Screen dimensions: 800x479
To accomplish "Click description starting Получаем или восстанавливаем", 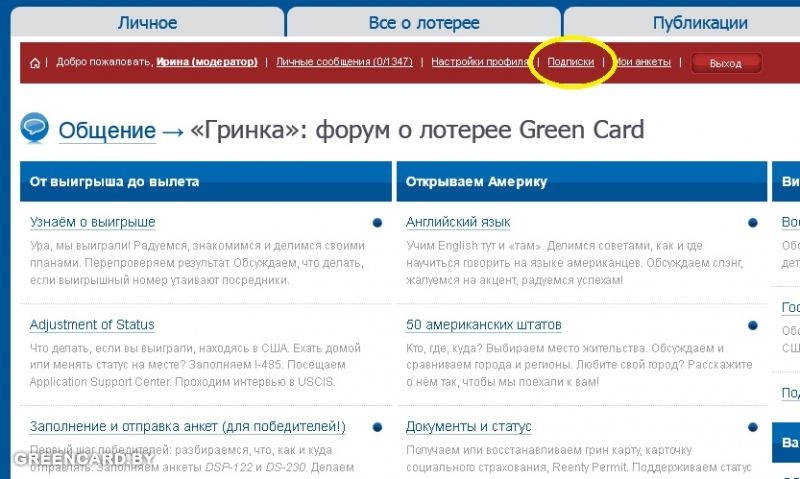I will (579, 459).
